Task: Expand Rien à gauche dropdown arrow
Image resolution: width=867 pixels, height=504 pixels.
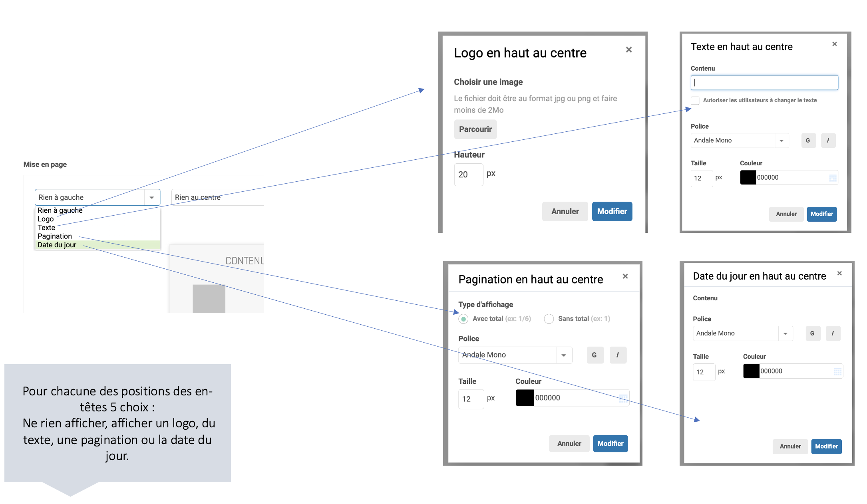Action: pos(152,197)
